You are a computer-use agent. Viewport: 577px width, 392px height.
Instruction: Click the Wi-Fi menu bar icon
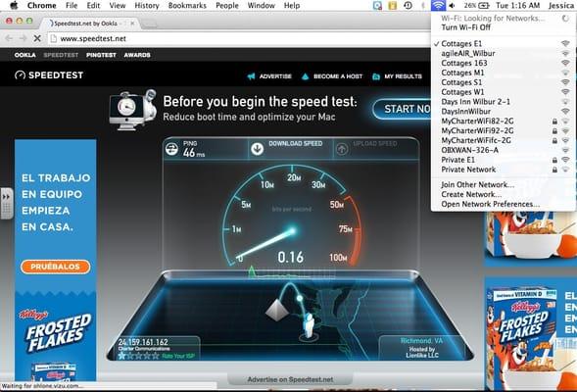(x=438, y=5)
